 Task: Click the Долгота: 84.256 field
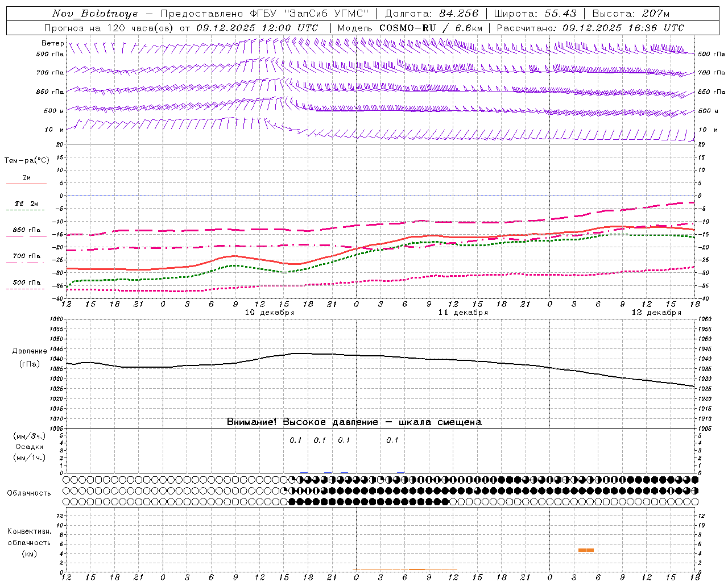coord(432,14)
